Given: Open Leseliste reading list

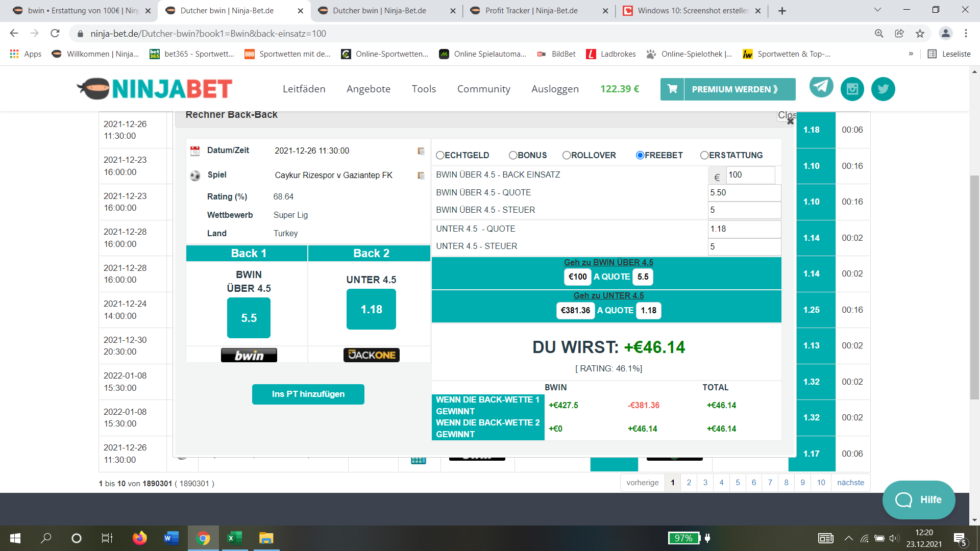Looking at the screenshot, I should 949,54.
